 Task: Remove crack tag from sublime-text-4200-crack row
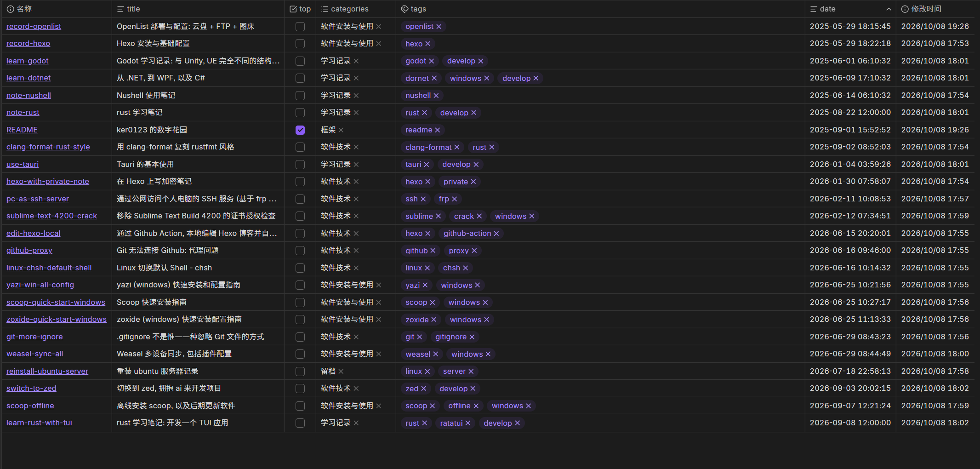tap(479, 216)
